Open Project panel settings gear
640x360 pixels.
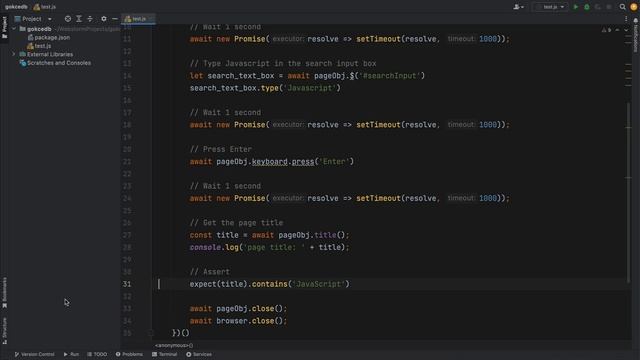[x=104, y=19]
